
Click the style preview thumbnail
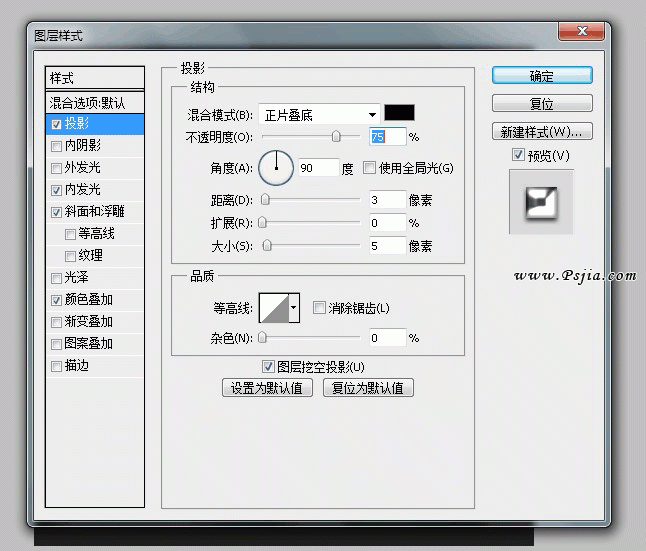[541, 201]
